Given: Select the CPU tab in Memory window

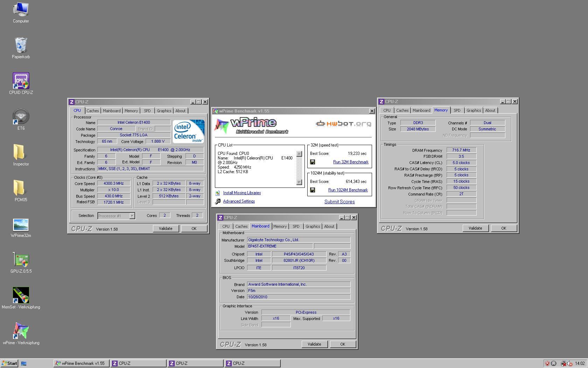Looking at the screenshot, I should click(x=387, y=110).
